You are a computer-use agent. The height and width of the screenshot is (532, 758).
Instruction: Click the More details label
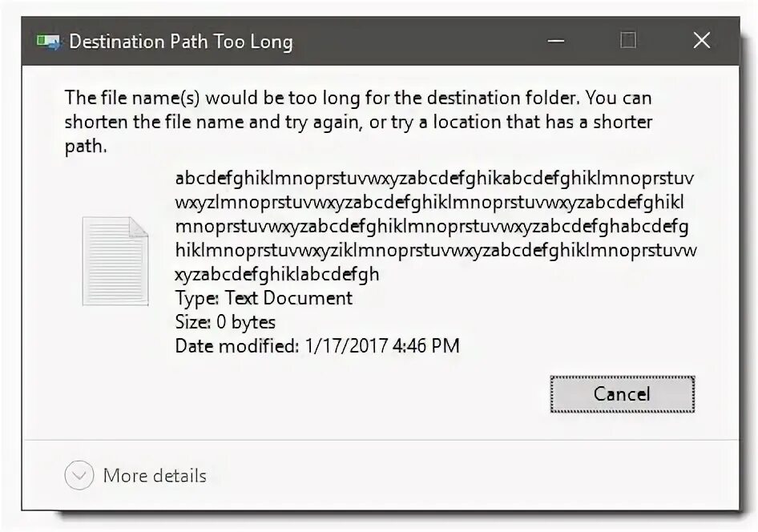(155, 476)
